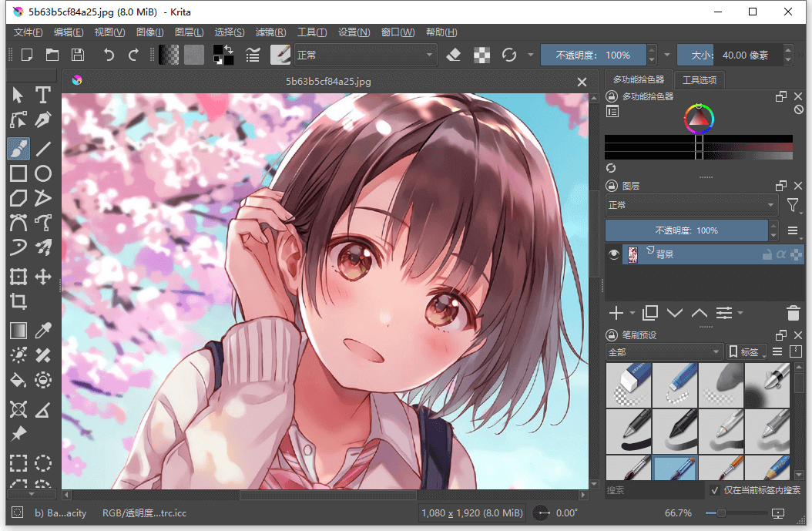Select the Text tool
812x531 pixels.
(x=43, y=95)
